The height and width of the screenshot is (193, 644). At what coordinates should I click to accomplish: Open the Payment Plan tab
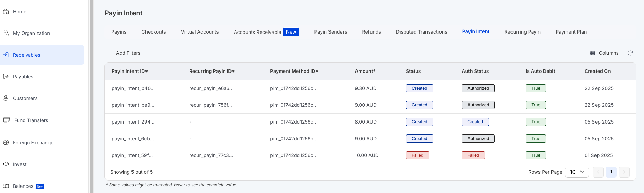pos(571,32)
